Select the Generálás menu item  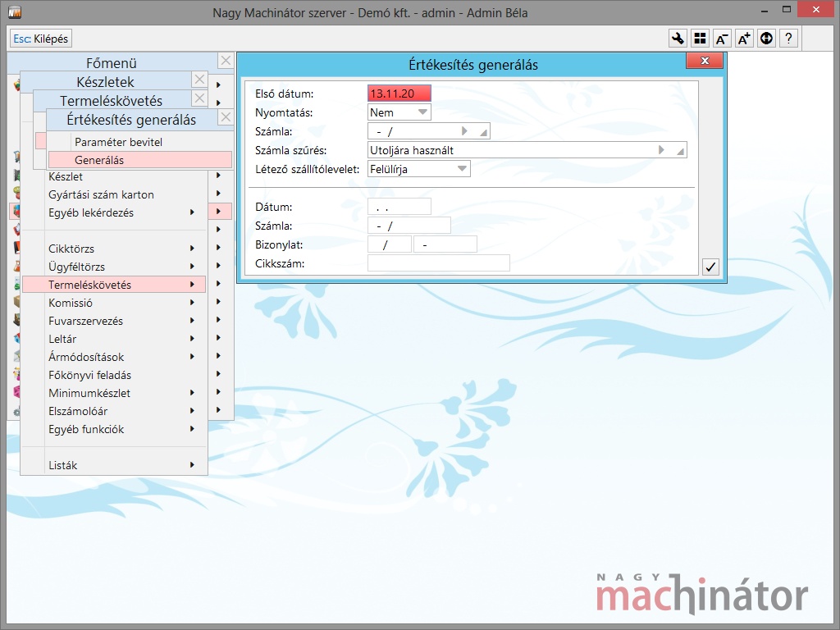[x=139, y=160]
